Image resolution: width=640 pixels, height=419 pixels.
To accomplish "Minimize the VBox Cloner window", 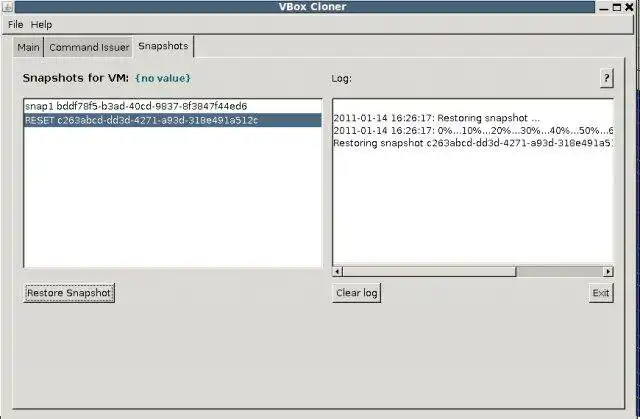I will pos(604,7).
